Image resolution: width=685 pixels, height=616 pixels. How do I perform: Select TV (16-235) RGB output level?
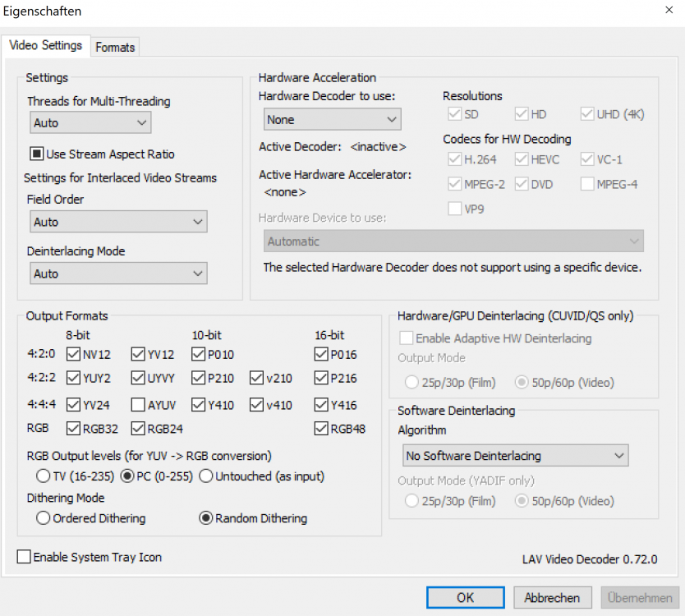tap(43, 476)
